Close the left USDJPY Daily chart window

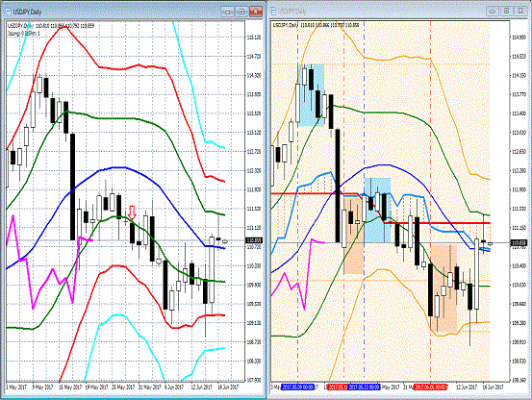256,12
